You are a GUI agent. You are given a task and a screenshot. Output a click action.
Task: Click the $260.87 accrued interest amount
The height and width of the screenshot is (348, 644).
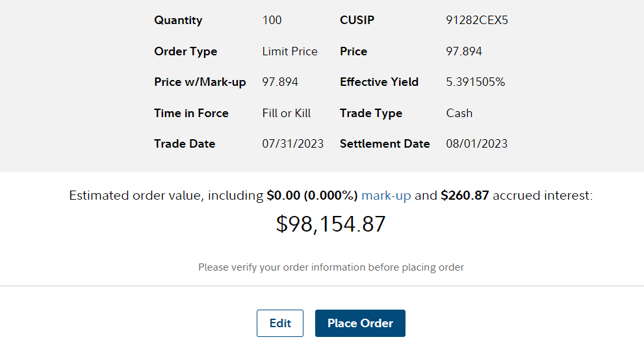[465, 195]
